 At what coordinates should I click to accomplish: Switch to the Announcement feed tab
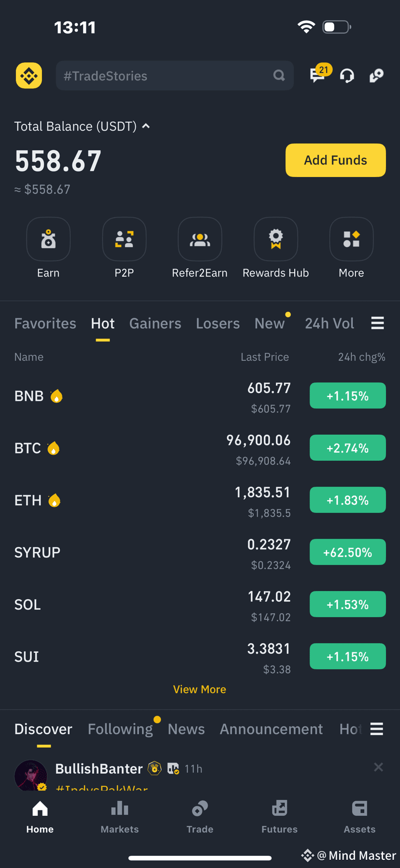coord(271,729)
